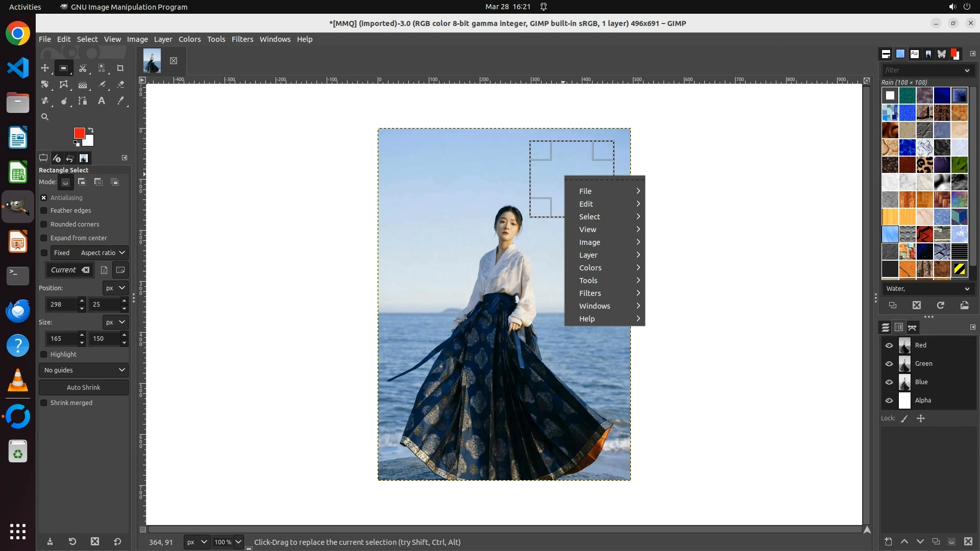Click the swap foreground/background colors arrow

click(x=91, y=130)
